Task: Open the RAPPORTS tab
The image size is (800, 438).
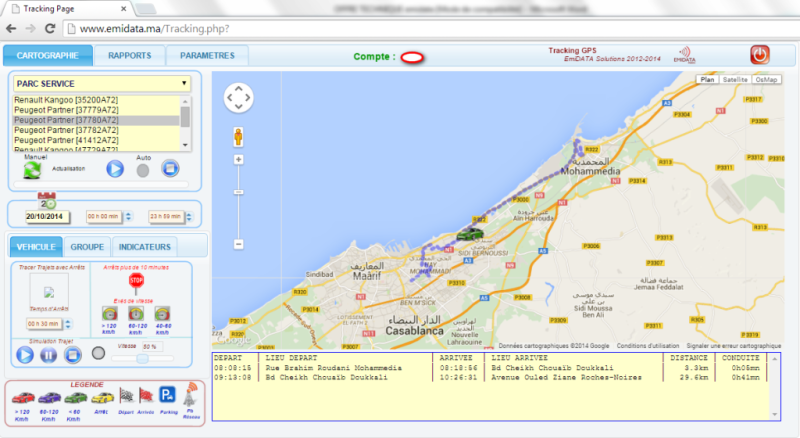Action: click(129, 56)
